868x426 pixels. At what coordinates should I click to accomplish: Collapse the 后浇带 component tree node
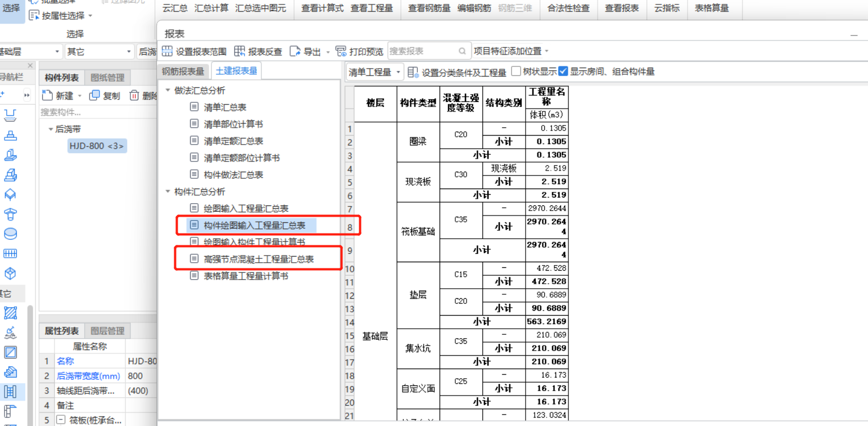tap(51, 129)
